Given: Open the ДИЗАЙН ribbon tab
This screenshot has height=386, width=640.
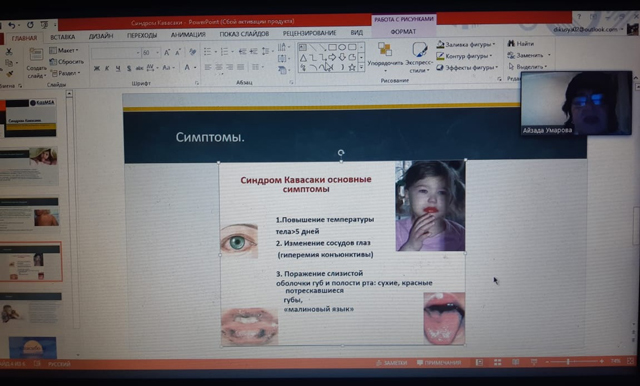Looking at the screenshot, I should pos(101,36).
